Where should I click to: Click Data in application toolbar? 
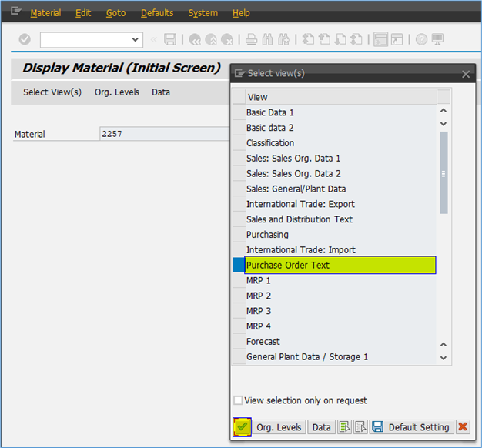[x=161, y=92]
